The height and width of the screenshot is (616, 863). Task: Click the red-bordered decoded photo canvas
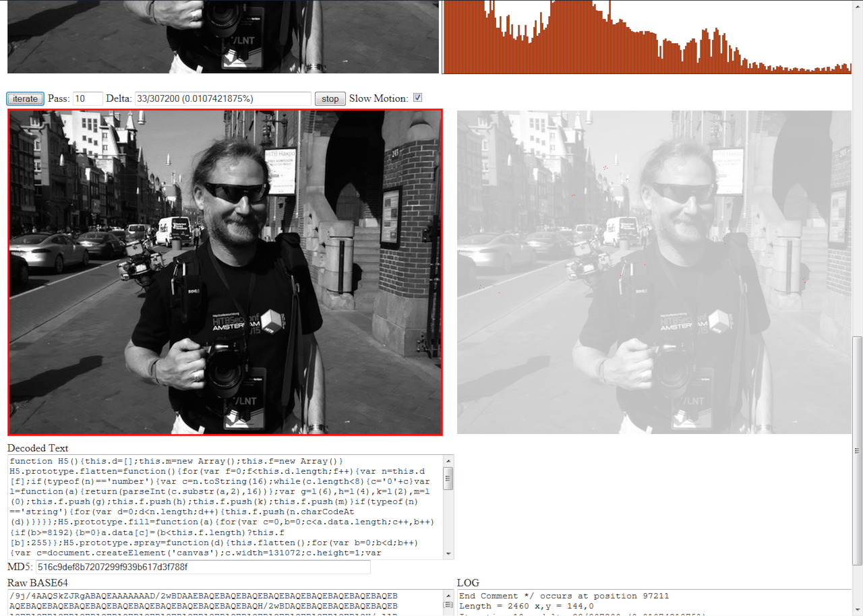[225, 272]
